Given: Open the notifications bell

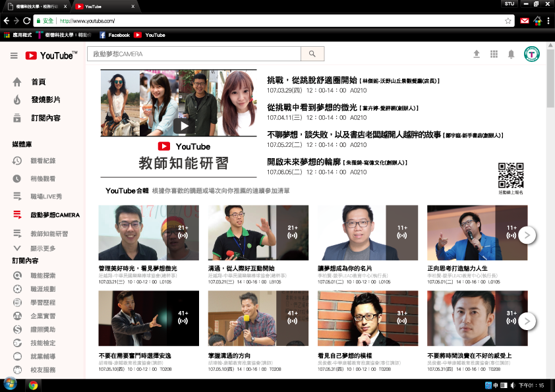Looking at the screenshot, I should tap(511, 54).
